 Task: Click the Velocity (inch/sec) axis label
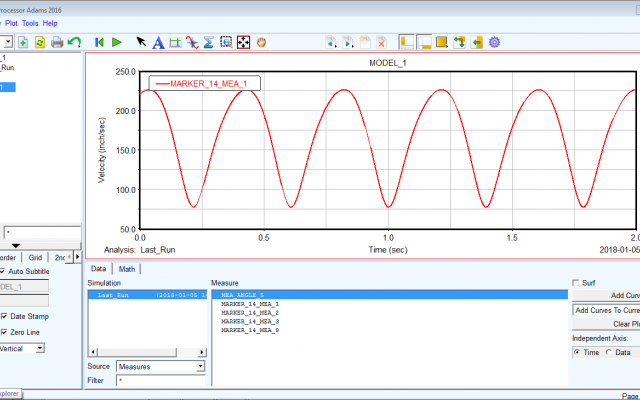(102, 150)
